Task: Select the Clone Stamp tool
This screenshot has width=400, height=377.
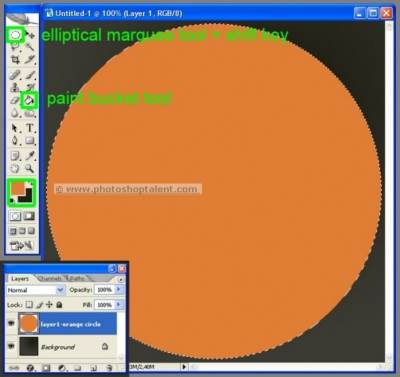Action: [15, 87]
